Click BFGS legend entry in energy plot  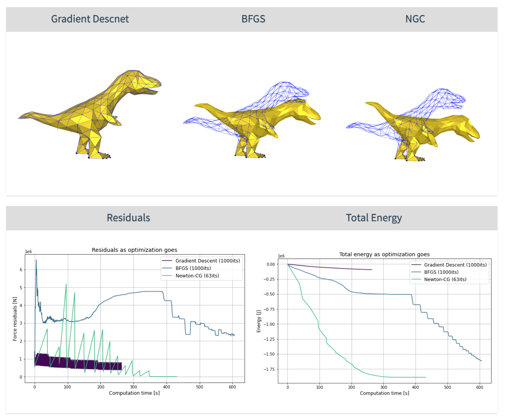click(441, 272)
